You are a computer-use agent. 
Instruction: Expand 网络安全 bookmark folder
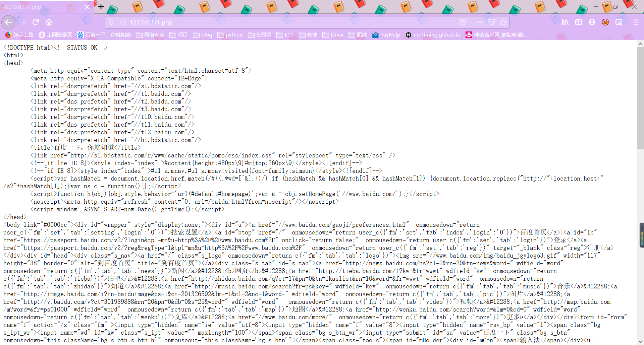[x=150, y=35]
